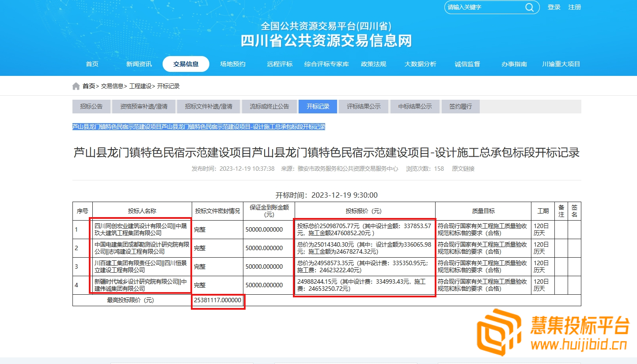The image size is (637, 364).
Task: Click the value 25381117.000000
Action: coord(218,300)
